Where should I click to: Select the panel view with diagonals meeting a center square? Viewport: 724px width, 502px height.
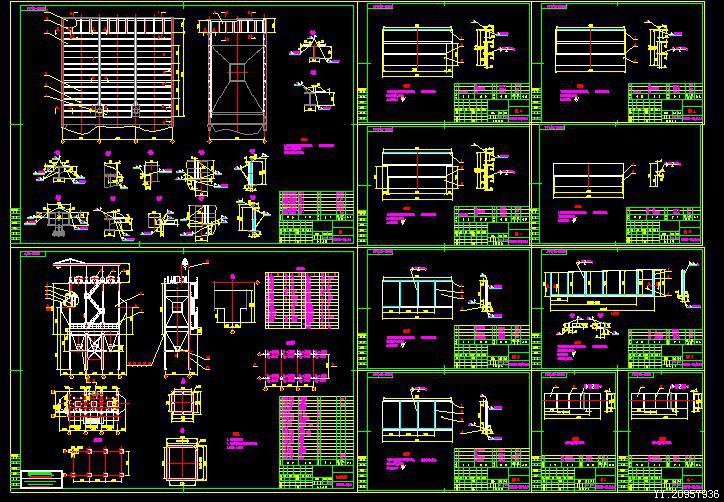238,79
